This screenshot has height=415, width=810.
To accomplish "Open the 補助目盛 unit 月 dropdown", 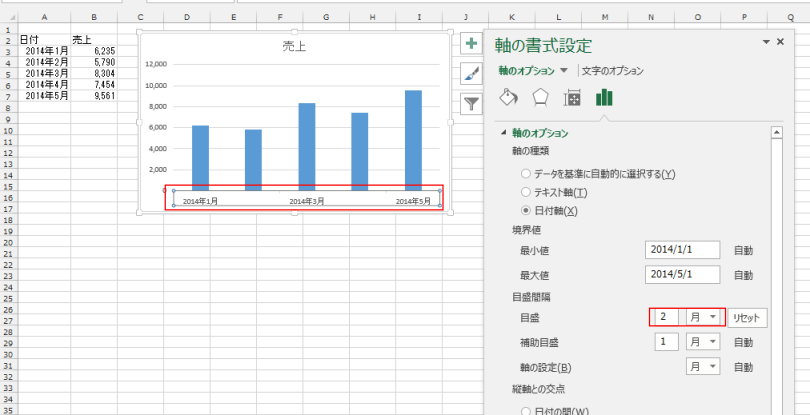I will (x=703, y=342).
